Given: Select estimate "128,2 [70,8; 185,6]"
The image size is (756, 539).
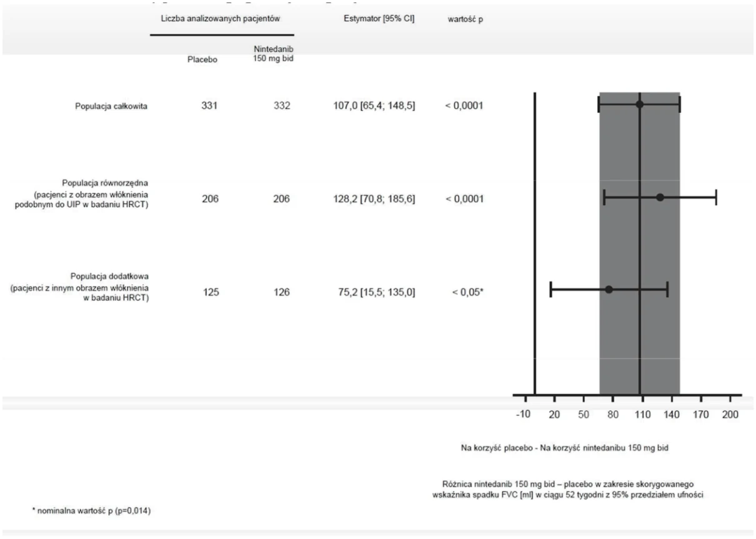Looking at the screenshot, I should pos(375,198).
